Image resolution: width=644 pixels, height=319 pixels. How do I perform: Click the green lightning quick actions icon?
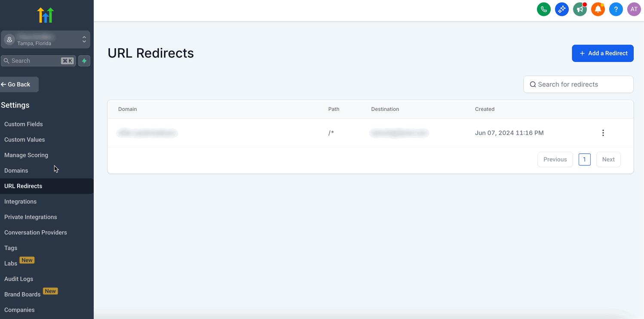(84, 61)
